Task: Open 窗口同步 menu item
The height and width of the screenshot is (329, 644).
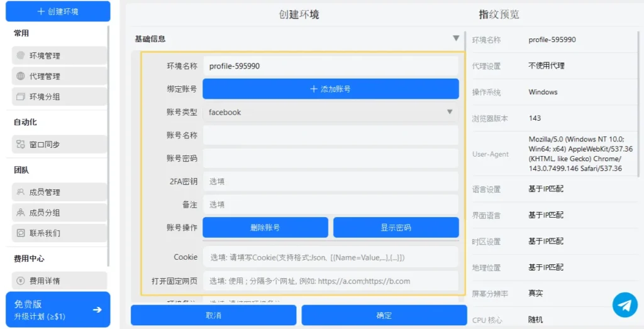Action: pyautogui.click(x=60, y=144)
